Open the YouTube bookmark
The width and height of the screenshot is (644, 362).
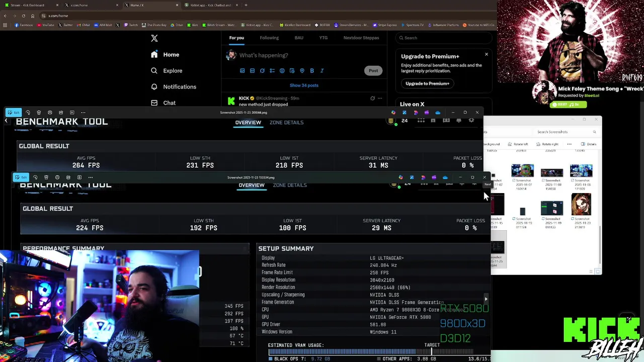tap(46, 25)
